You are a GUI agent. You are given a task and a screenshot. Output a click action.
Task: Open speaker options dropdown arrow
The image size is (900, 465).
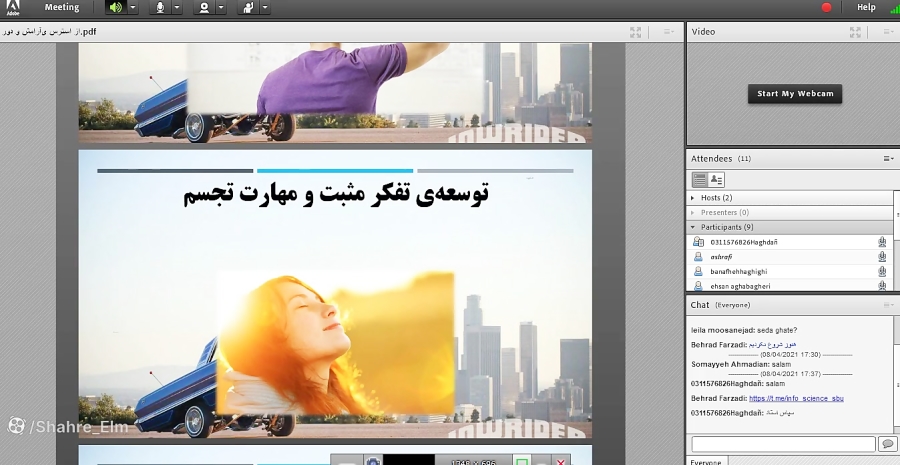[x=133, y=7]
